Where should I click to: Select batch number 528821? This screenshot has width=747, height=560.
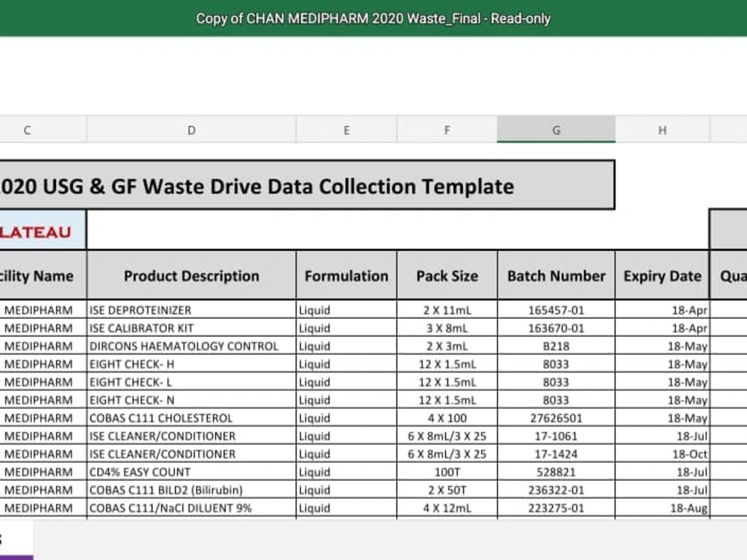(x=556, y=472)
